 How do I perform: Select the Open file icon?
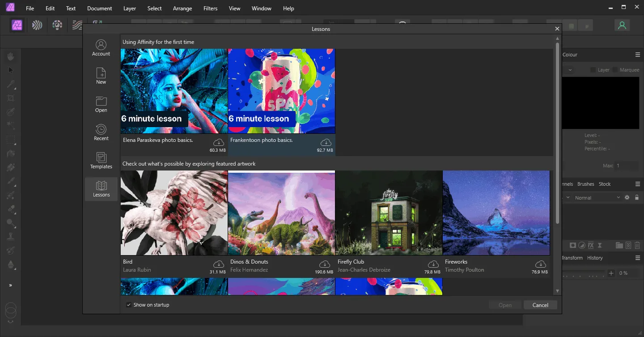tap(101, 104)
